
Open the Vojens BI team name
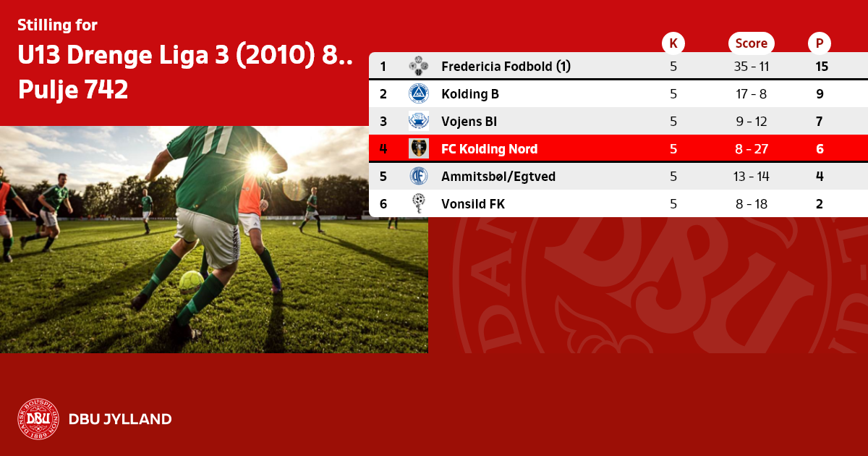point(469,122)
